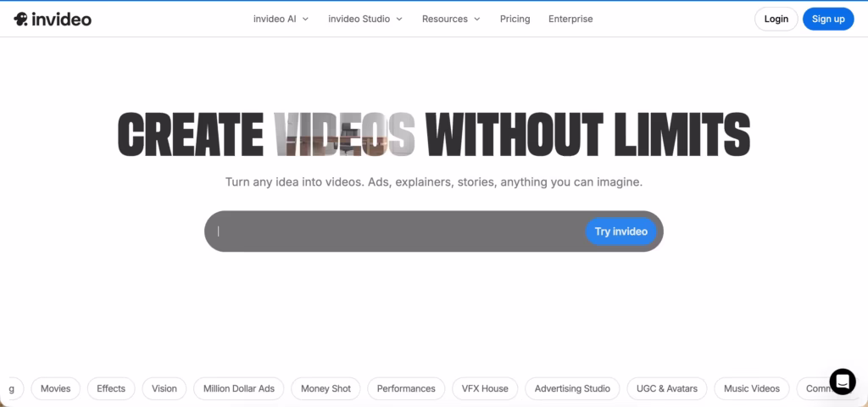868x407 pixels.
Task: Choose the Vision category chip
Action: pos(164,388)
